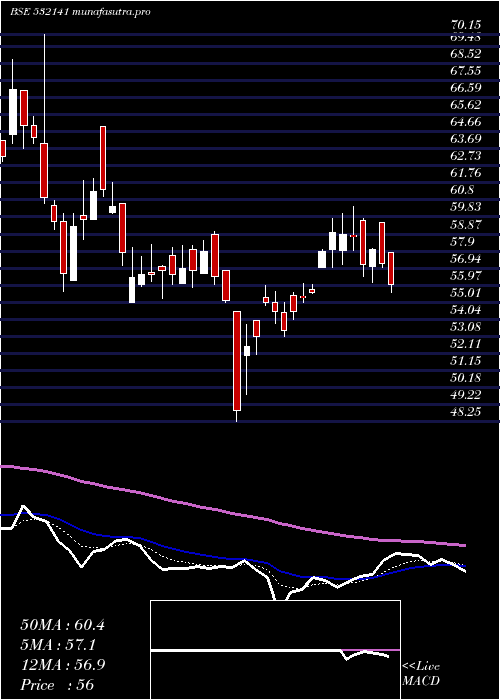The image size is (500, 700).
Task: Click the MACD inset chart panel
Action: click(275, 650)
